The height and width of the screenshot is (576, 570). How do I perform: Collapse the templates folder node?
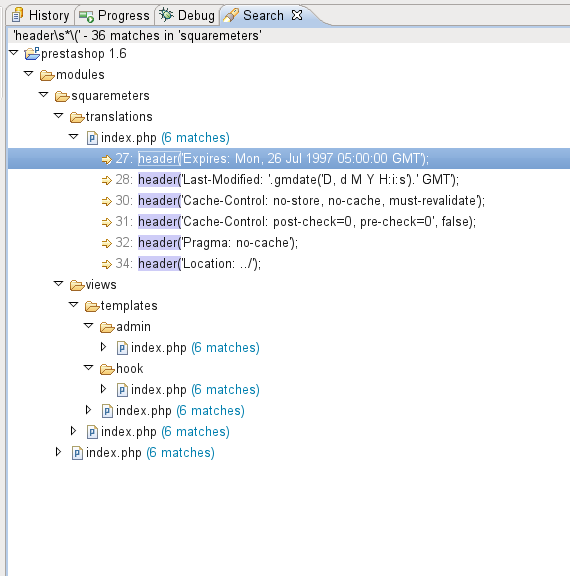click(74, 305)
